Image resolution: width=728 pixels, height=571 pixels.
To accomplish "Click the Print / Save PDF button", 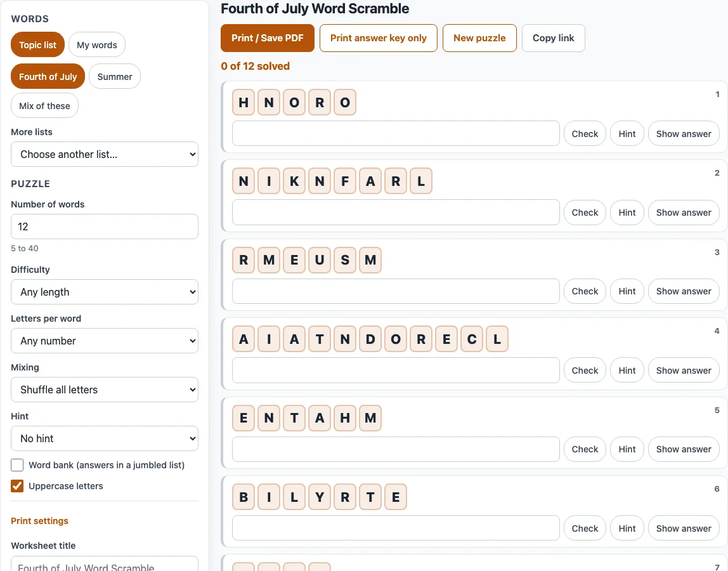I will click(x=268, y=38).
